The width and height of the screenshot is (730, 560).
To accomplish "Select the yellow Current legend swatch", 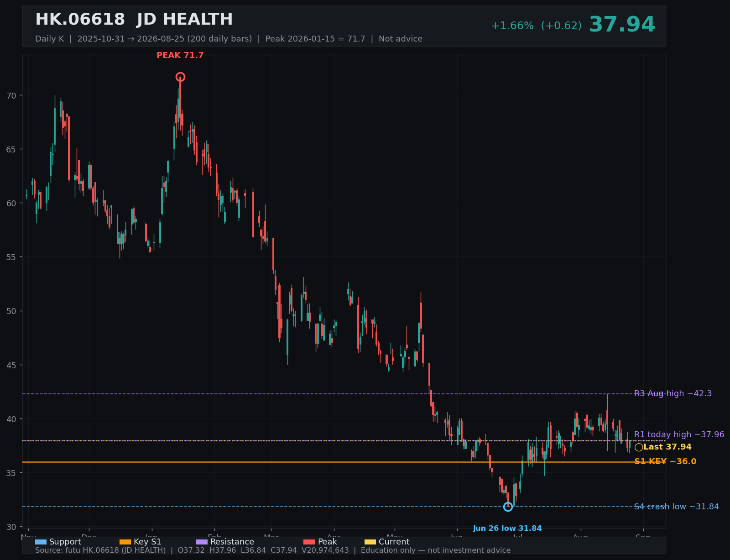I will pyautogui.click(x=370, y=542).
